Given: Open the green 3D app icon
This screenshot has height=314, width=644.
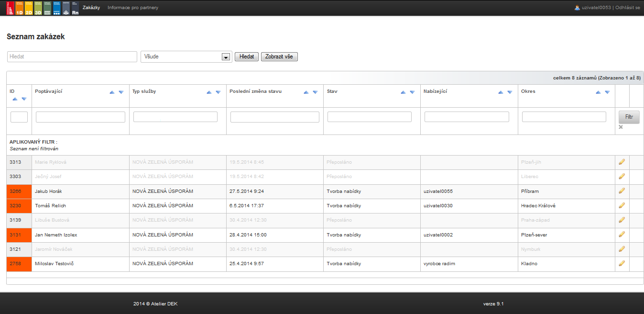Looking at the screenshot, I should coord(38,8).
